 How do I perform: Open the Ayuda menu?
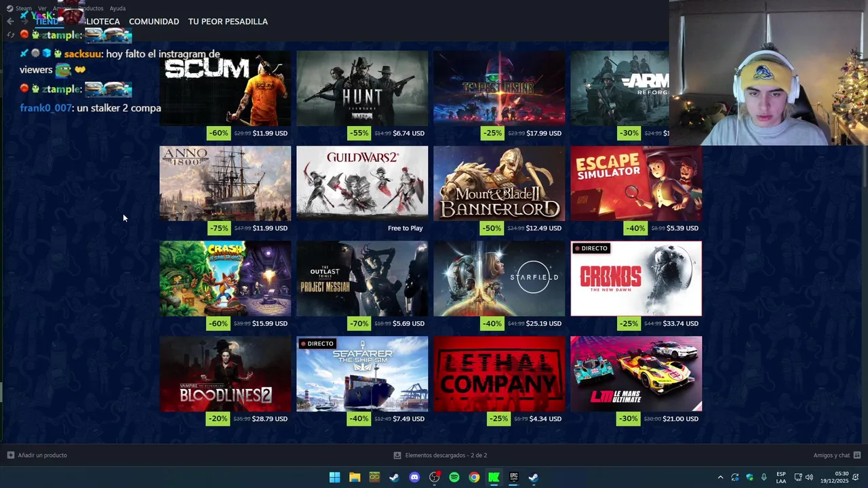117,8
